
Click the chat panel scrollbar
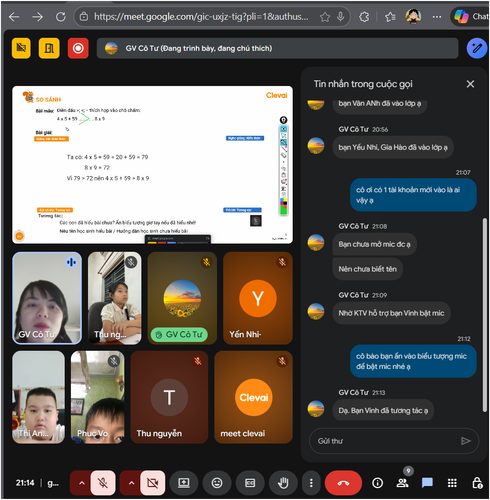tap(485, 315)
